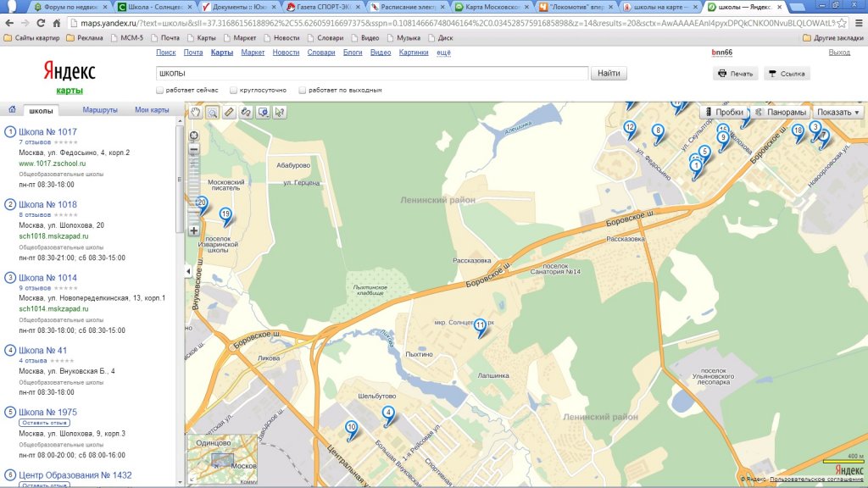Click the Яндекс logo
The width and height of the screenshot is (868, 488).
[x=70, y=71]
